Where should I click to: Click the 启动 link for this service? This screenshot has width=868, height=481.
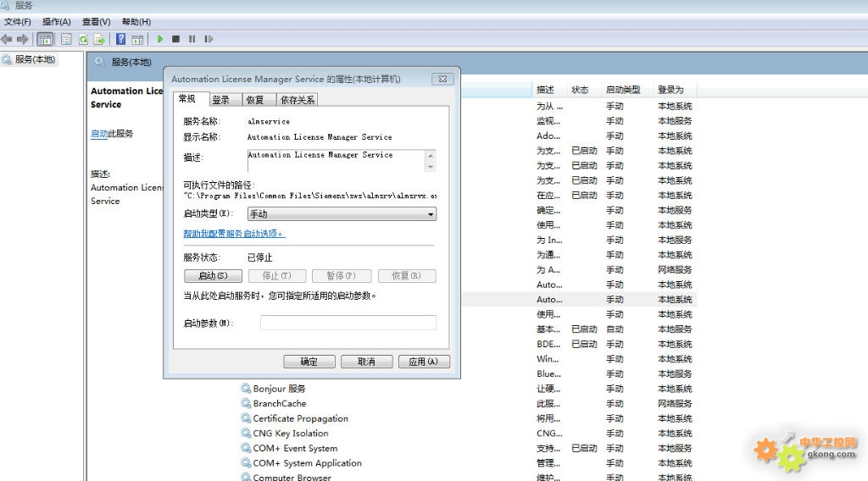click(x=99, y=134)
